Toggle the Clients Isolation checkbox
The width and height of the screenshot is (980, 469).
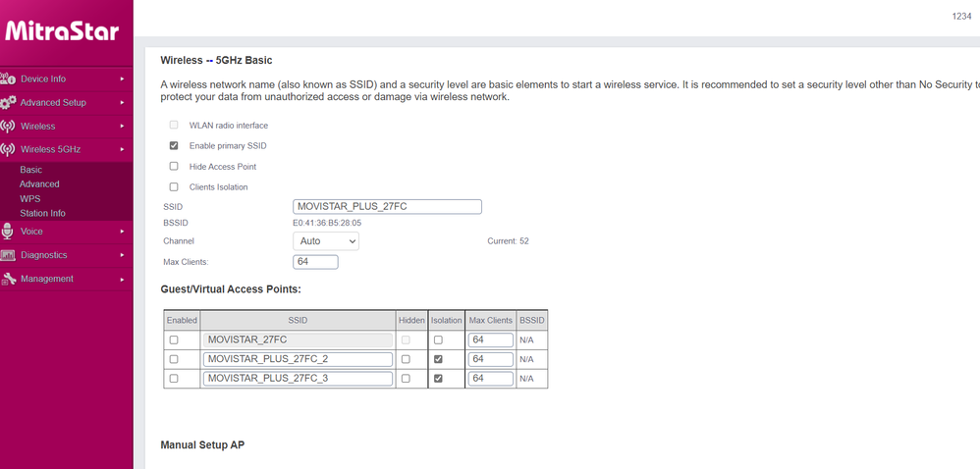pos(174,186)
